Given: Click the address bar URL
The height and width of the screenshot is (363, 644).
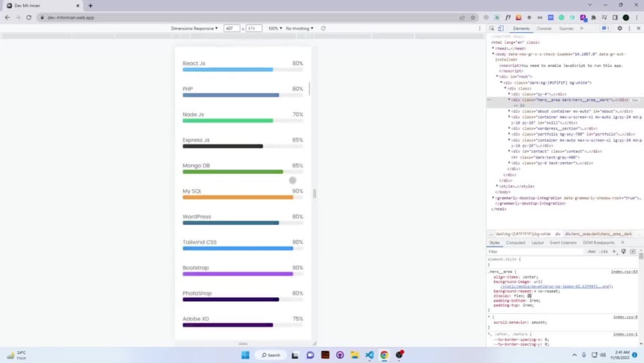Looking at the screenshot, I should tap(71, 17).
